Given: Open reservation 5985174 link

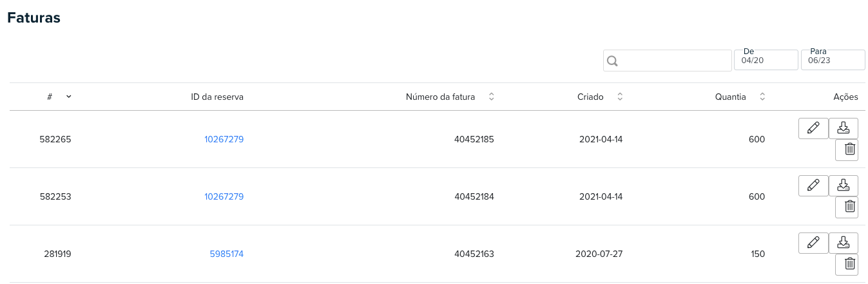Looking at the screenshot, I should 227,254.
